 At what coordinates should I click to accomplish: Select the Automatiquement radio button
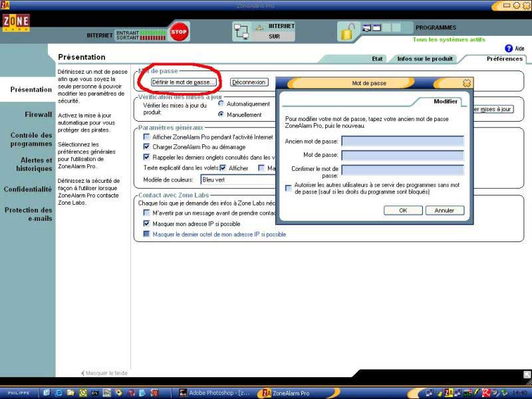pyautogui.click(x=221, y=104)
